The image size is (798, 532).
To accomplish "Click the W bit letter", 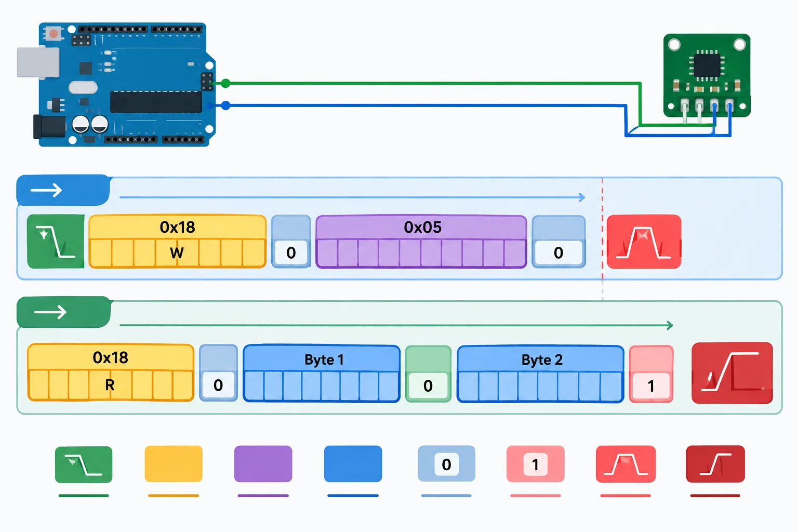I will [x=177, y=253].
